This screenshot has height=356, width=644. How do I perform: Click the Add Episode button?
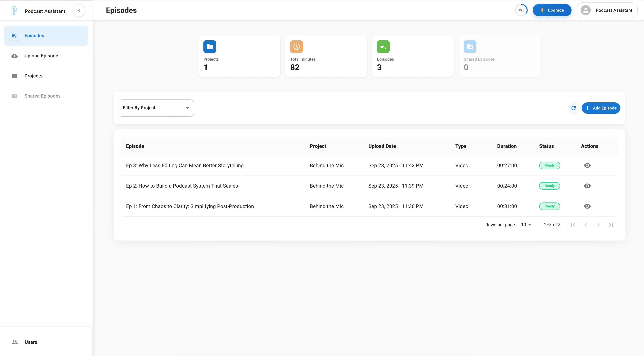click(x=601, y=108)
